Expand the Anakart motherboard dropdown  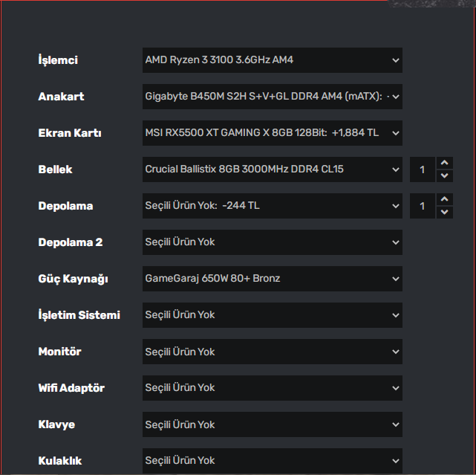coord(272,97)
